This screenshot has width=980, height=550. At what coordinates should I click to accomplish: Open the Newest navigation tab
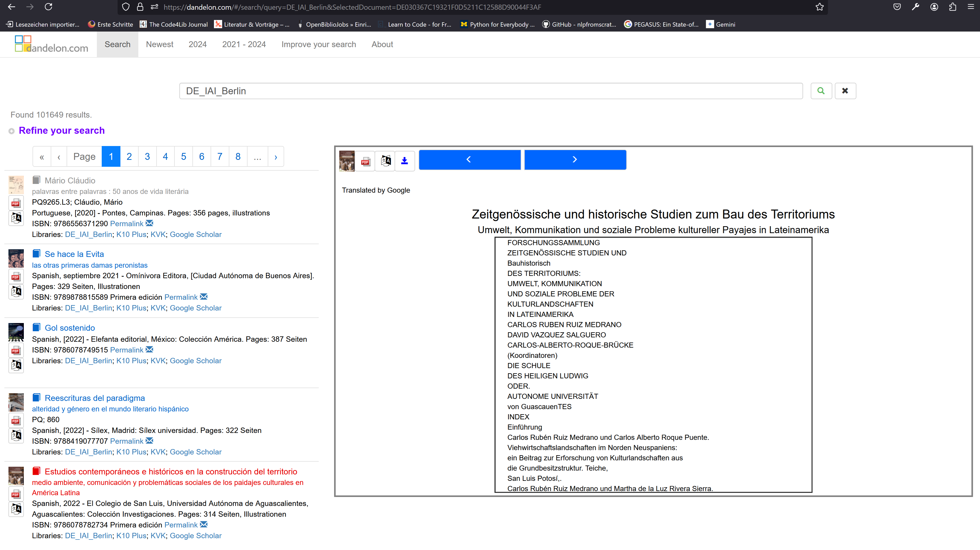[x=160, y=45]
